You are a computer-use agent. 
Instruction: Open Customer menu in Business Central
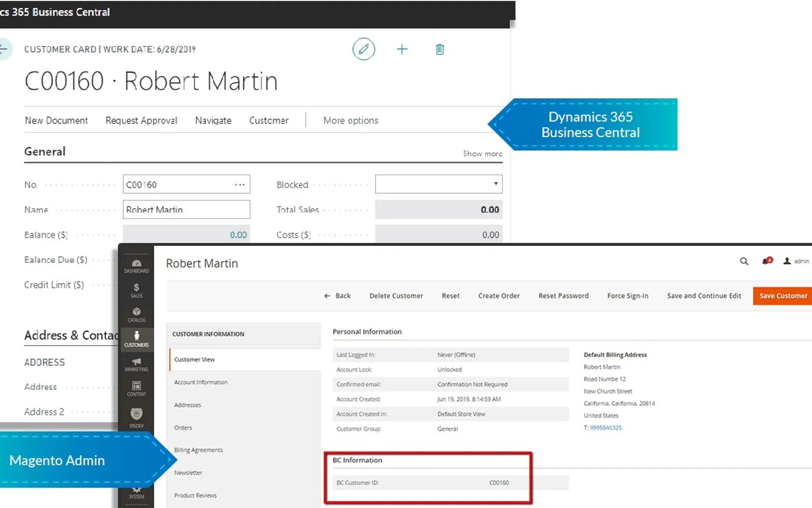(x=269, y=120)
